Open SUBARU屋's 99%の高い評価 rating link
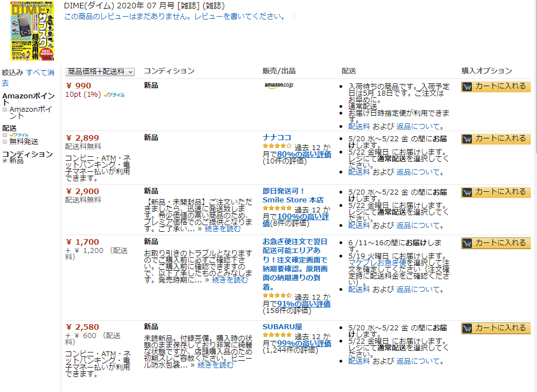Screen dimensions: 537x392 pyautogui.click(x=304, y=344)
